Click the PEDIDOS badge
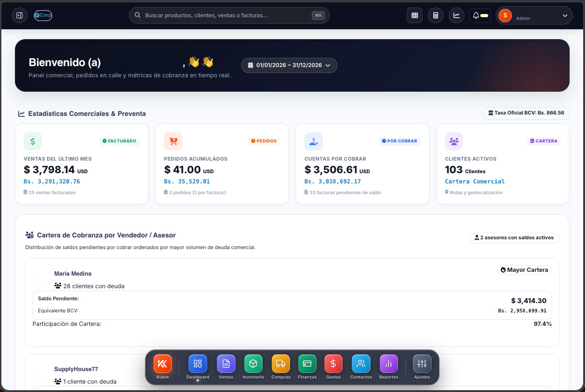 pos(264,141)
